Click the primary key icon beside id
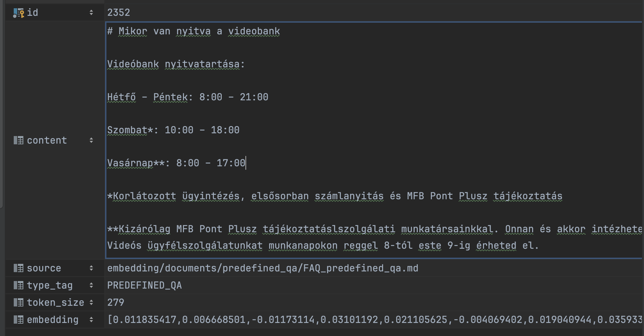This screenshot has width=644, height=336. [x=19, y=13]
